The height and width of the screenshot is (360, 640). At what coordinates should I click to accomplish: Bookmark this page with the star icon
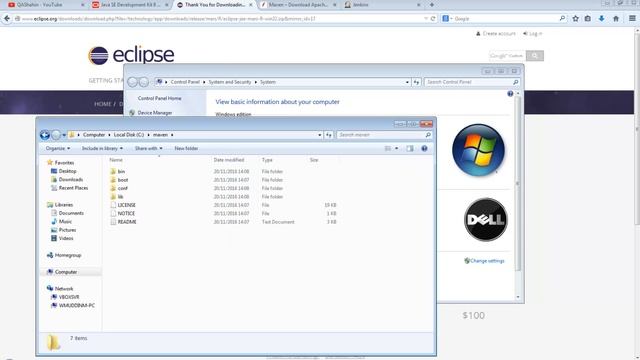point(576,18)
